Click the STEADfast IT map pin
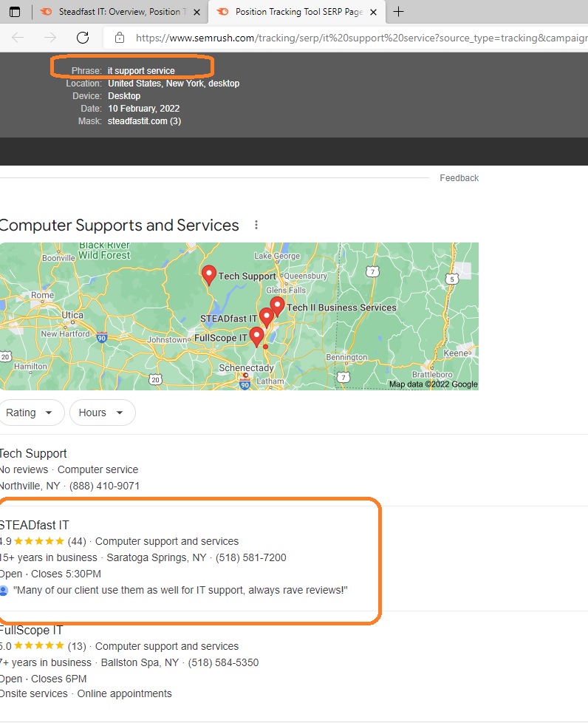Screen dimensions: 588x723 pos(267,318)
